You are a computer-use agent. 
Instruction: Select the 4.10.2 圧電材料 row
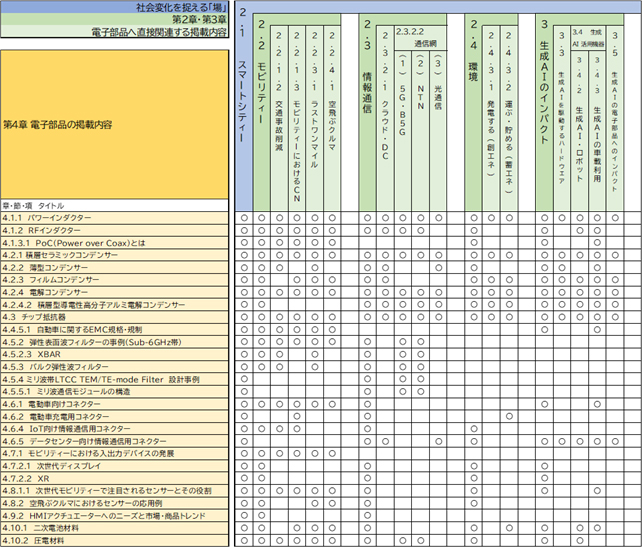click(x=114, y=541)
